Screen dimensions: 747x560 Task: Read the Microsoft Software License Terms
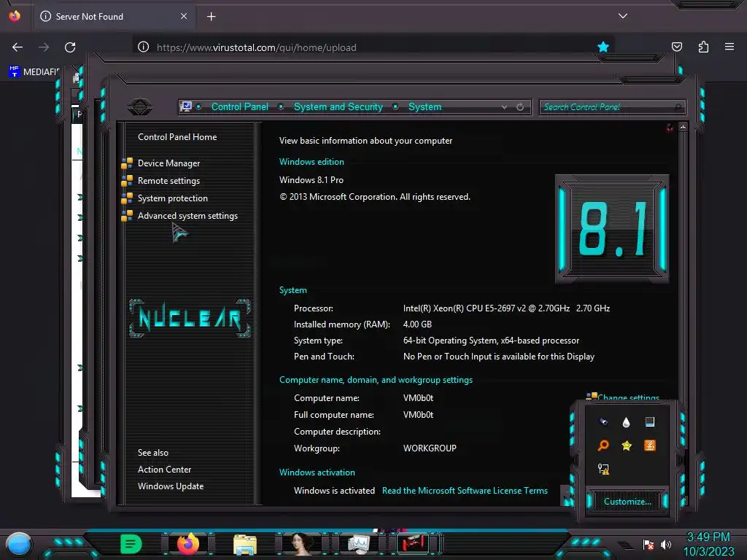pos(465,491)
